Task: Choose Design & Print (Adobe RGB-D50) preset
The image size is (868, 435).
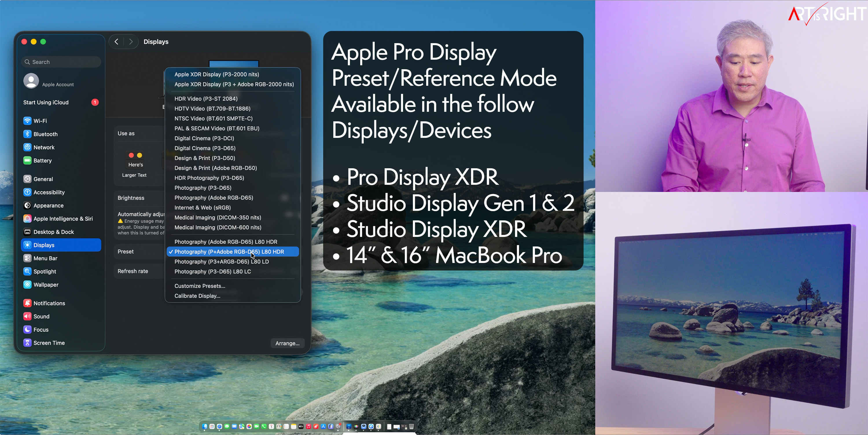Action: [233, 168]
